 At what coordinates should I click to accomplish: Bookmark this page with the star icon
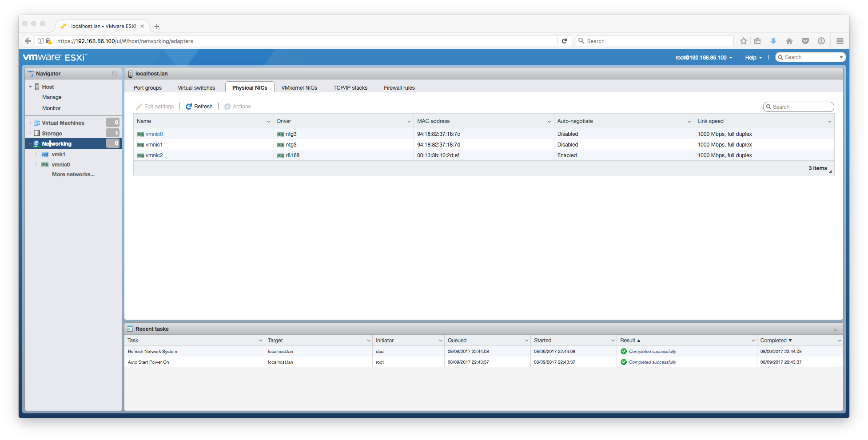point(744,41)
